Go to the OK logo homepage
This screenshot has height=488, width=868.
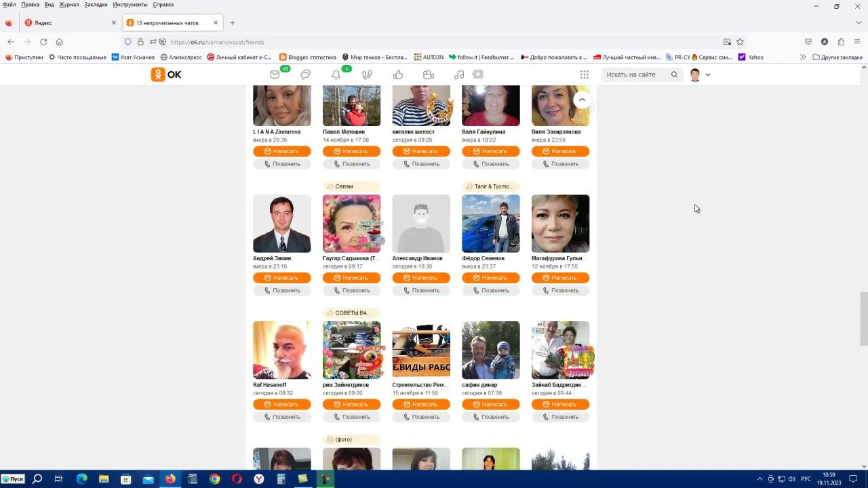click(x=166, y=75)
